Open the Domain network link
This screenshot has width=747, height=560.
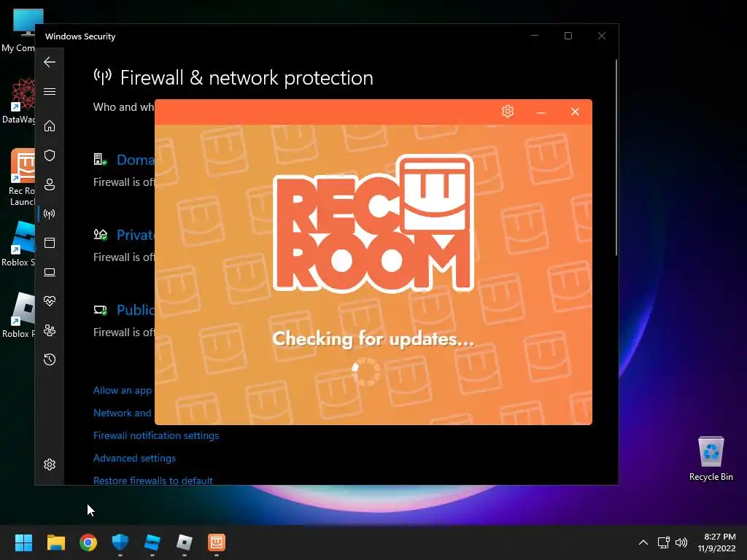(x=136, y=160)
